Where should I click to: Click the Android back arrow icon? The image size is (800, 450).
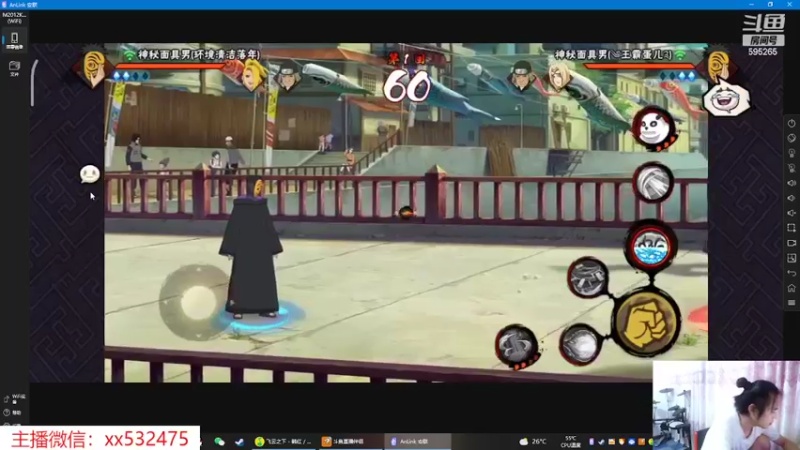tap(791, 273)
